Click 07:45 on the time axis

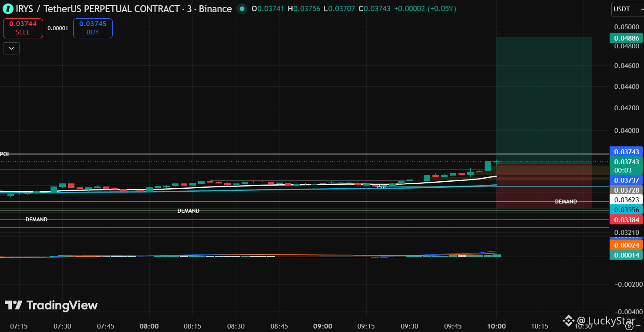(106, 326)
